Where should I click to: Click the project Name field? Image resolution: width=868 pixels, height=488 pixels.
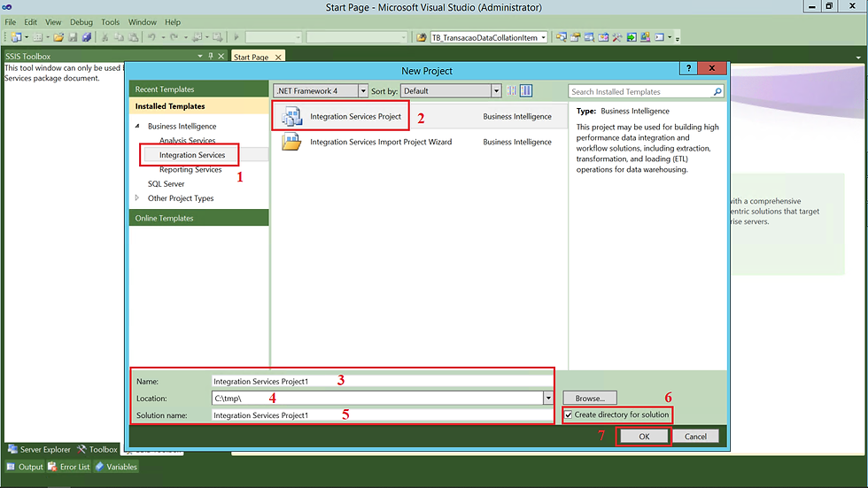tap(382, 381)
